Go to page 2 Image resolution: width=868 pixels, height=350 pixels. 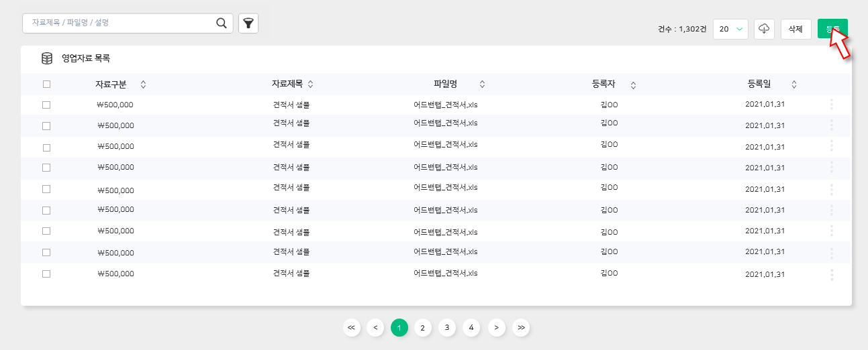click(422, 327)
